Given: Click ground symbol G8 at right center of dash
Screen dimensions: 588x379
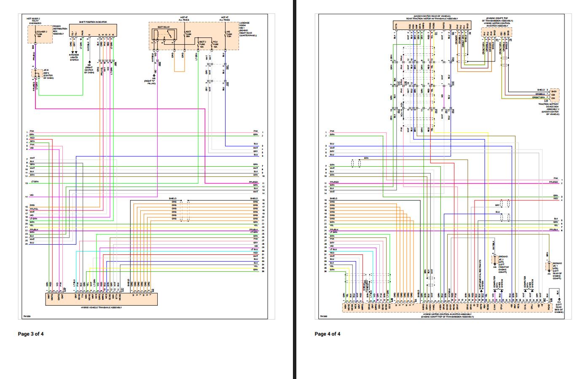Looking at the screenshot, I should (x=89, y=62).
